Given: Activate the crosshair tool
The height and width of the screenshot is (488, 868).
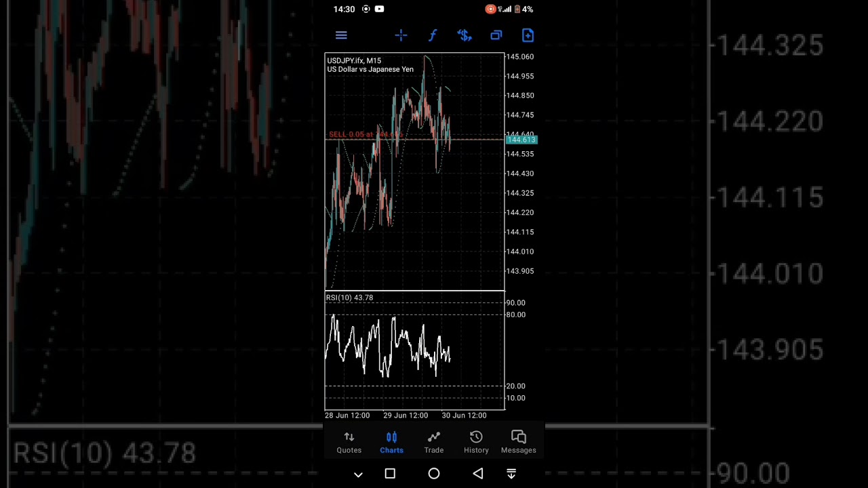Looking at the screenshot, I should pos(401,35).
